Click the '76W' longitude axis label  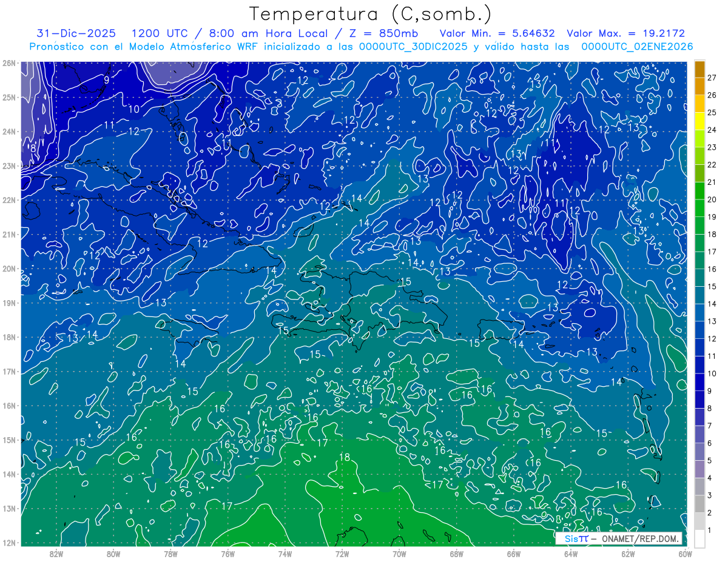pyautogui.click(x=227, y=554)
